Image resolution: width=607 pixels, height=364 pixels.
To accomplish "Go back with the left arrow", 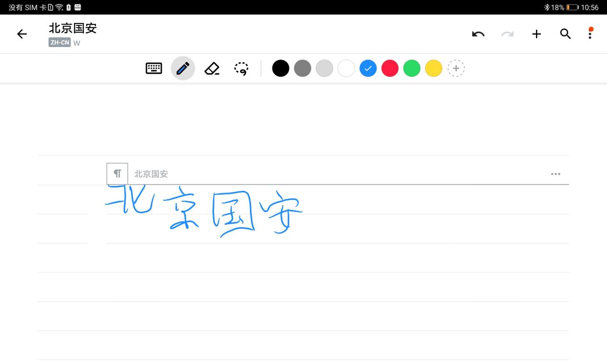I will pos(22,34).
